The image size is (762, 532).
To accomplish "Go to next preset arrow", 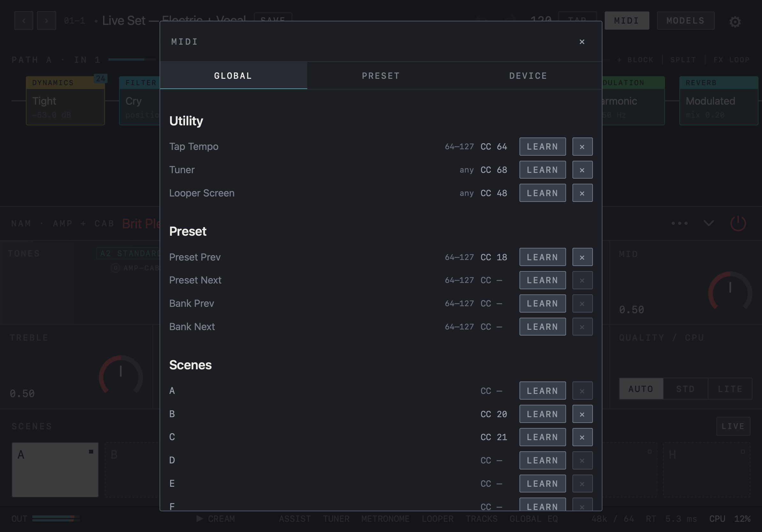I will pyautogui.click(x=47, y=20).
